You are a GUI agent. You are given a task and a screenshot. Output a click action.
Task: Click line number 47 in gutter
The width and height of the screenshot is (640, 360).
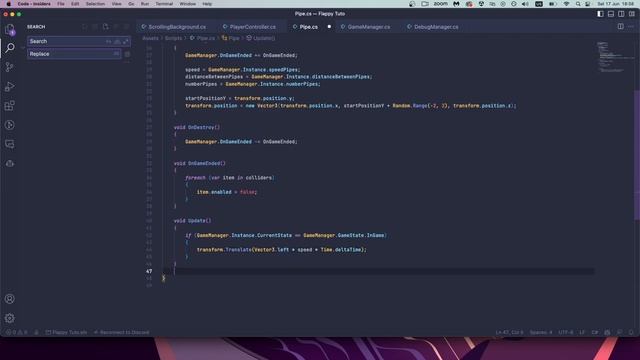tap(149, 271)
